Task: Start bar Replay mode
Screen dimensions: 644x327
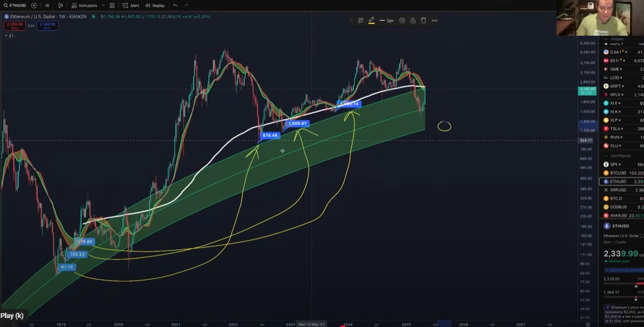Action: (155, 5)
